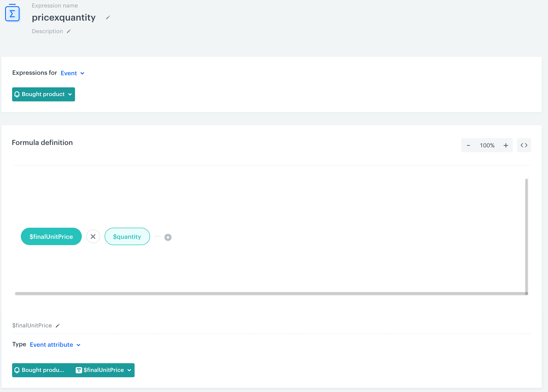
Task: Select the $quantity variable node
Action: (x=127, y=236)
